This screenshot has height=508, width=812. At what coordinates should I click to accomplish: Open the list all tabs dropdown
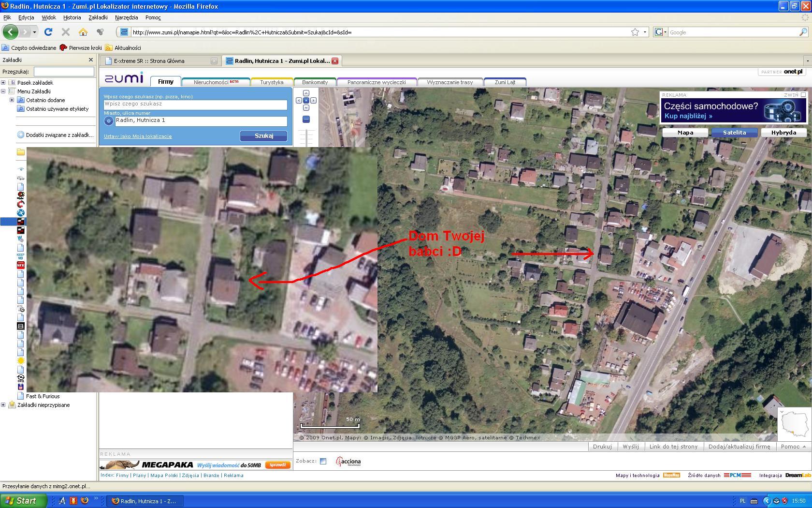click(807, 61)
